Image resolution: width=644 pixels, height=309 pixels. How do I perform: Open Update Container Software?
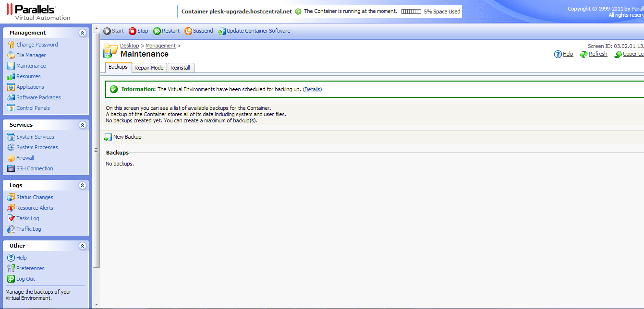pos(254,31)
